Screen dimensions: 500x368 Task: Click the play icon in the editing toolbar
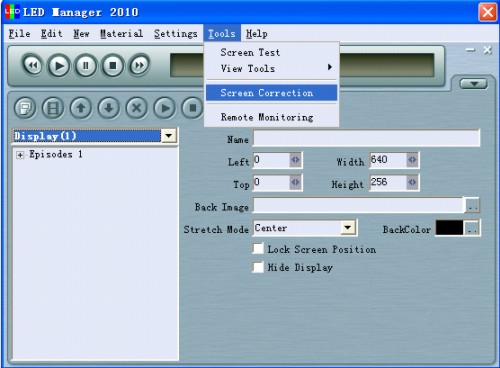point(164,108)
